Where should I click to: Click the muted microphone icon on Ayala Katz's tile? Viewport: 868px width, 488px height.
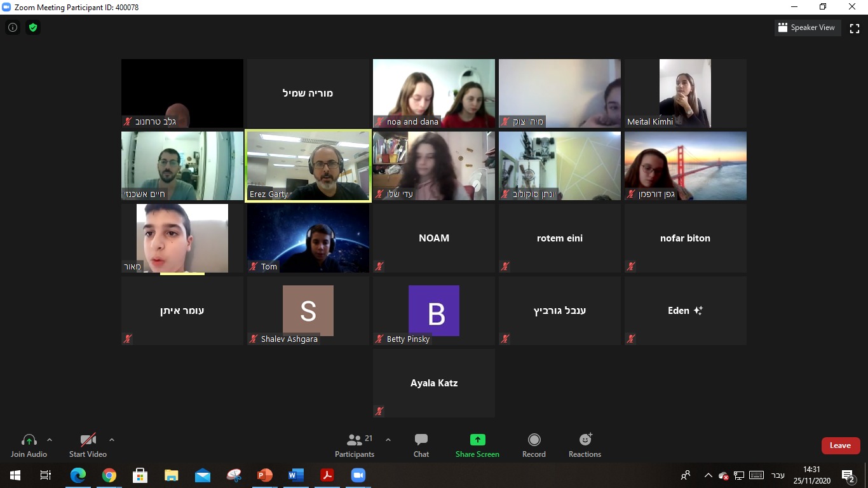tap(379, 411)
